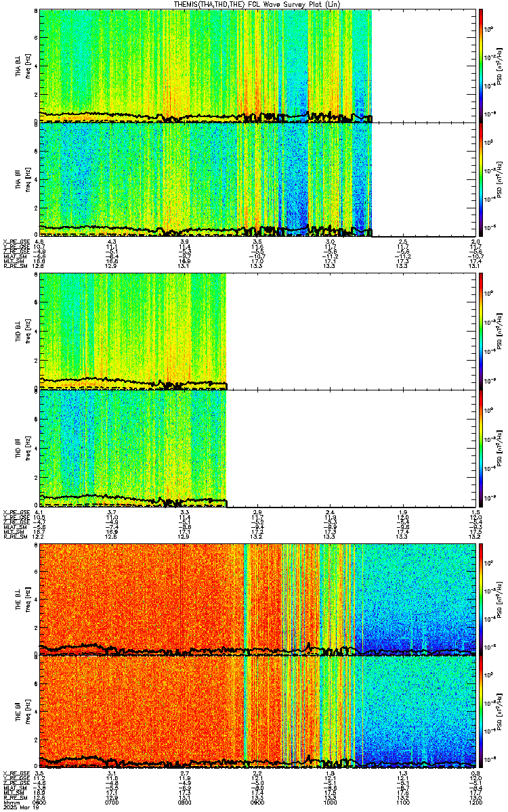Click the 'THE B‖ freq [Hz]' y-axis label

[22, 713]
